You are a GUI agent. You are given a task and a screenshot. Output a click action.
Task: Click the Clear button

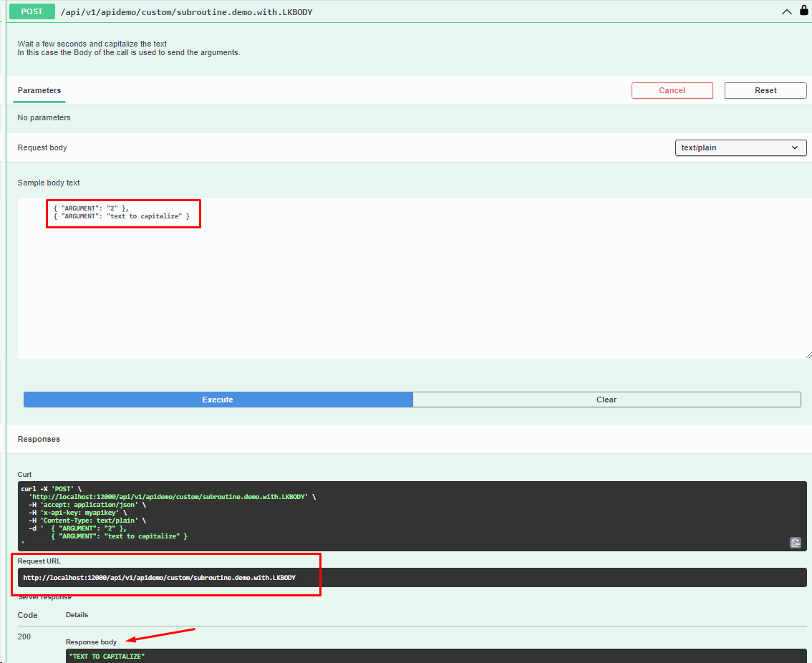click(x=606, y=400)
